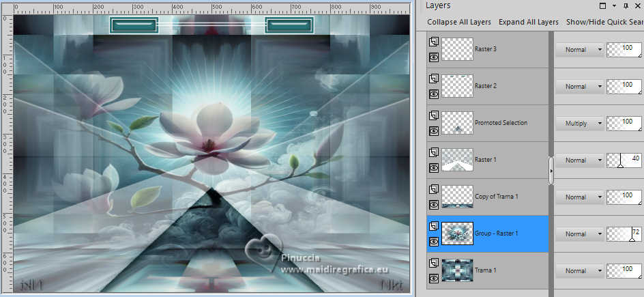The width and height of the screenshot is (644, 297).
Task: Open the Raster 1 blend mode dropdown
Action: point(579,160)
